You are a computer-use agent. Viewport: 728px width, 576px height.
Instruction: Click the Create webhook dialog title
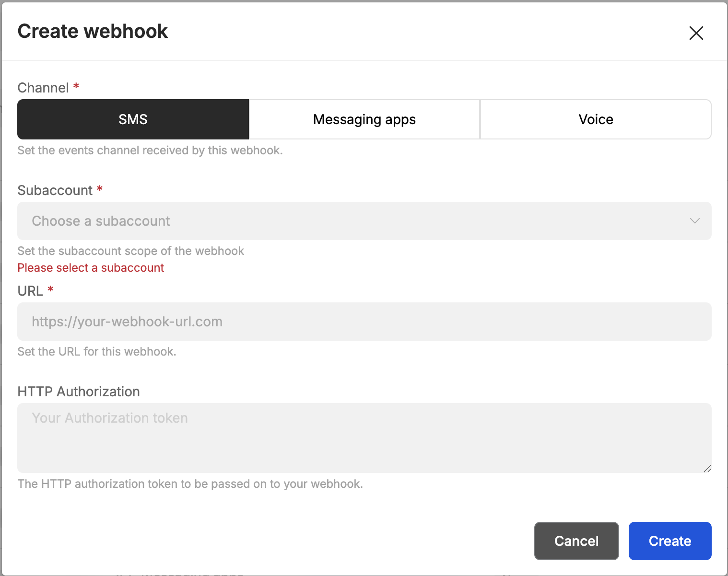click(93, 32)
